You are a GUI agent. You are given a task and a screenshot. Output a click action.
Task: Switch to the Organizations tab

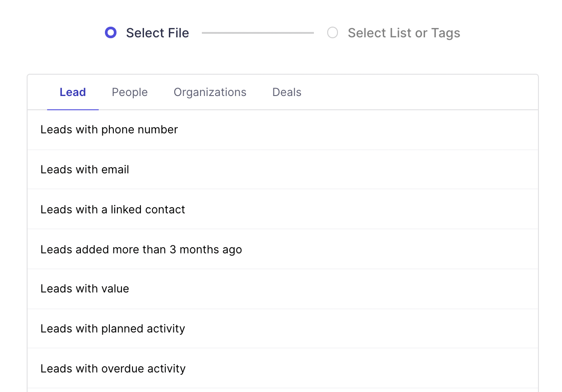point(210,92)
